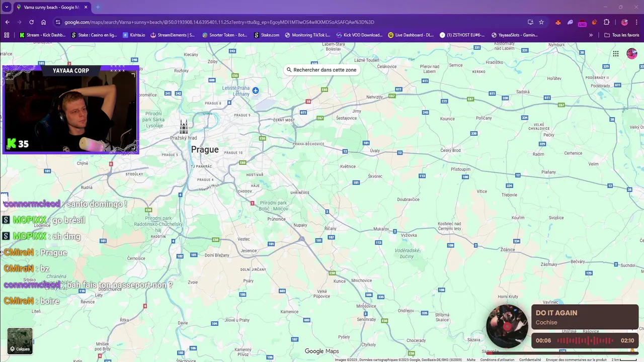Open Conditions d'utilisation link
The width and height of the screenshot is (644, 362).
point(497,359)
